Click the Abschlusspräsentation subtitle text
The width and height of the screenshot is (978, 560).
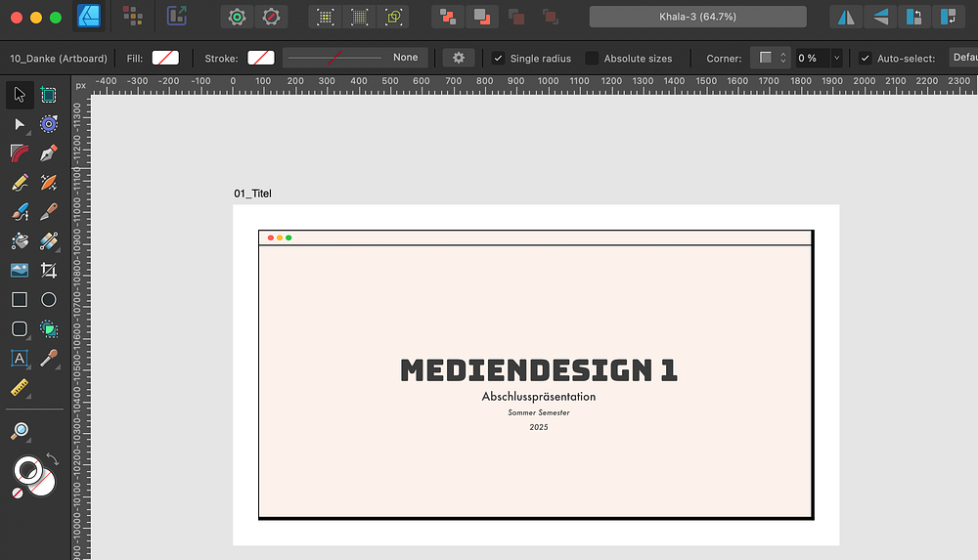pyautogui.click(x=538, y=397)
